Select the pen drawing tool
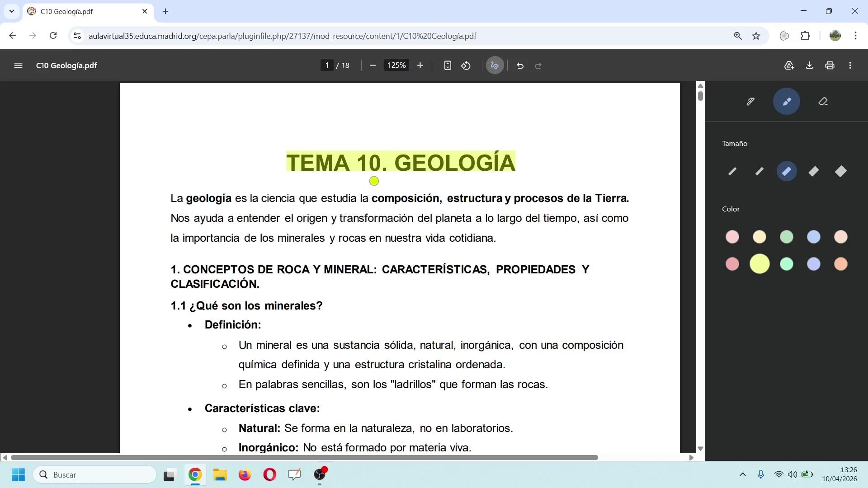Image resolution: width=868 pixels, height=488 pixels. [750, 102]
